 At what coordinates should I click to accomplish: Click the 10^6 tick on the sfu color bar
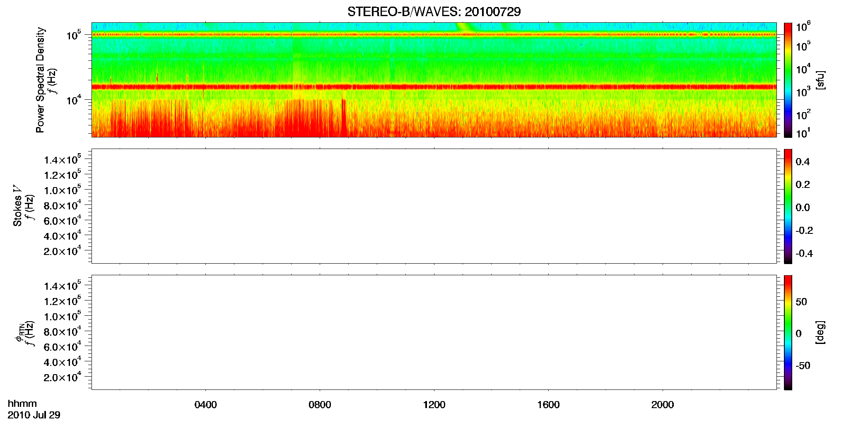[x=803, y=27]
